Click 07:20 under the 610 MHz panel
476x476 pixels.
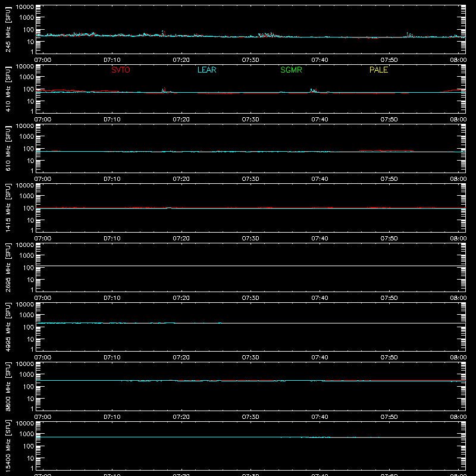point(181,179)
